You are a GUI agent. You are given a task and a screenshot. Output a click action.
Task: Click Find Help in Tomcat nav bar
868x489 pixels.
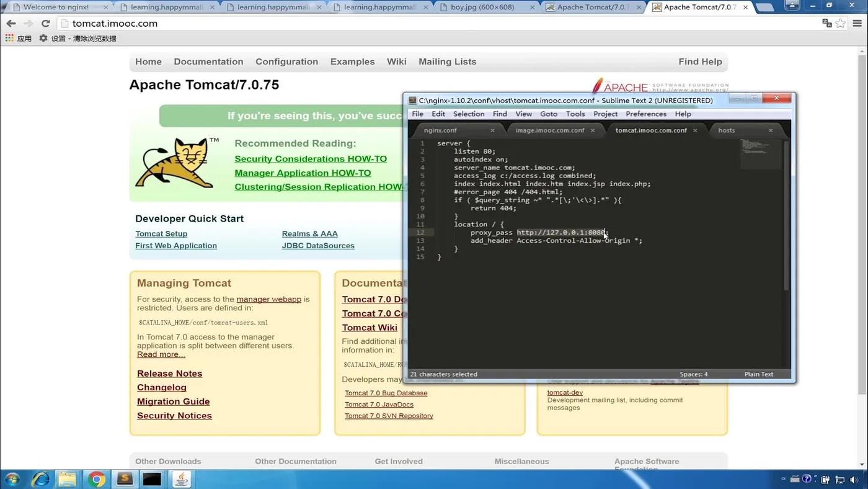pyautogui.click(x=700, y=62)
